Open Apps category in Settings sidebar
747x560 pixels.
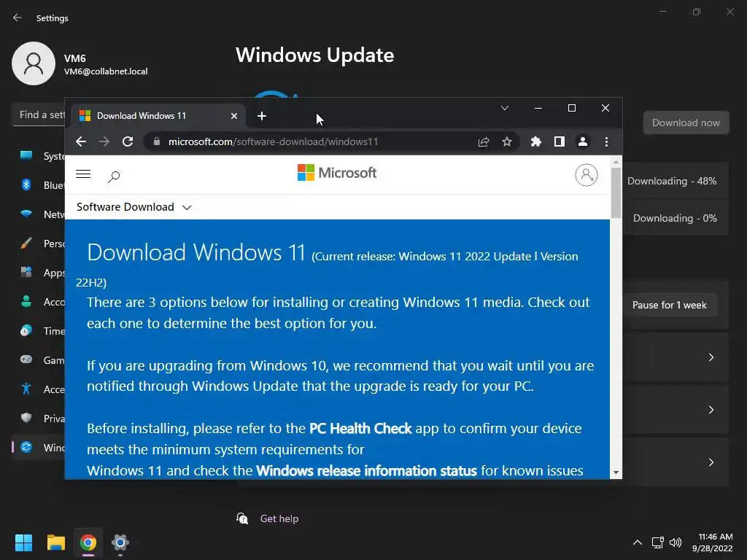[39, 273]
